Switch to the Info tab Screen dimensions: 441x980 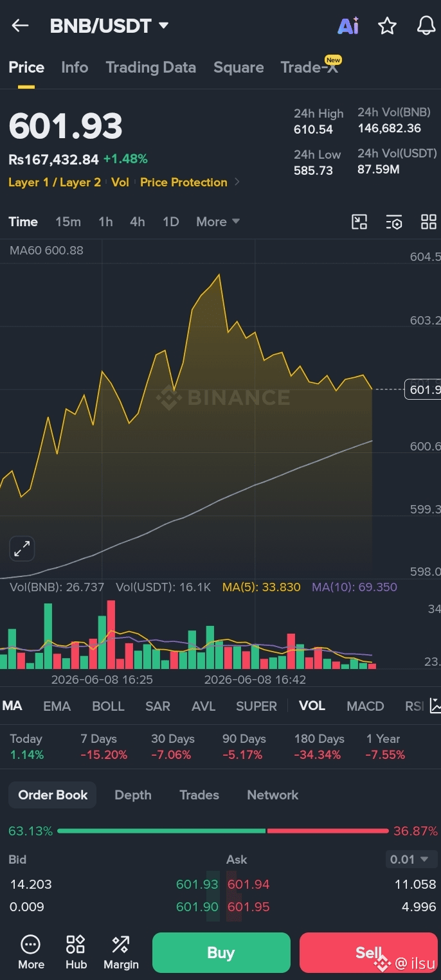(75, 67)
